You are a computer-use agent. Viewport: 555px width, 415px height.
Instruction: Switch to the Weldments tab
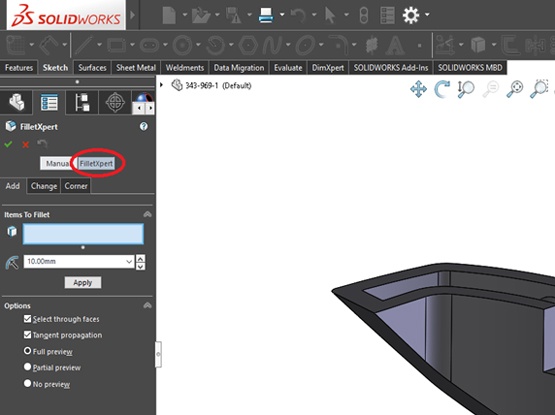pyautogui.click(x=185, y=68)
